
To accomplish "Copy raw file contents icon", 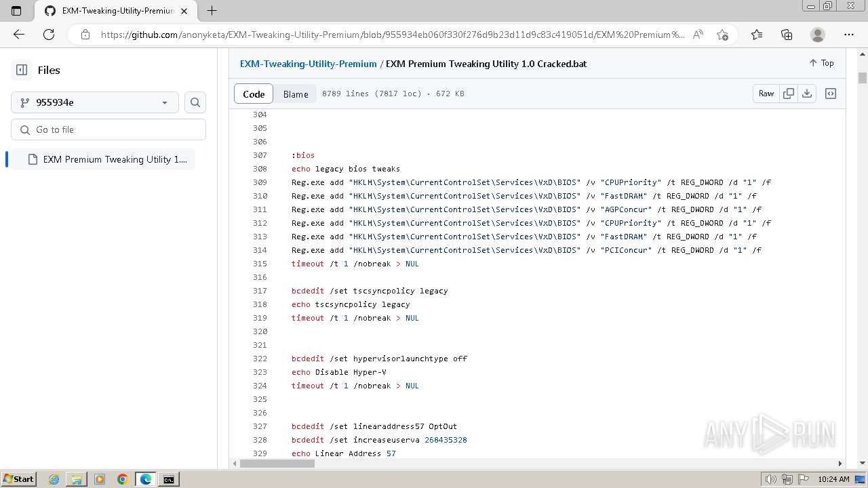I will pos(788,94).
